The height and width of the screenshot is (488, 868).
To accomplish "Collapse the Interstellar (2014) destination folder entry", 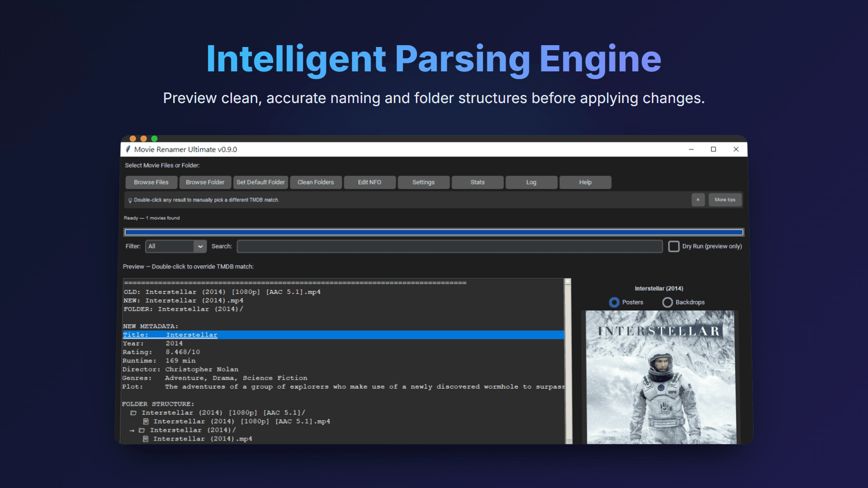I will [x=142, y=430].
